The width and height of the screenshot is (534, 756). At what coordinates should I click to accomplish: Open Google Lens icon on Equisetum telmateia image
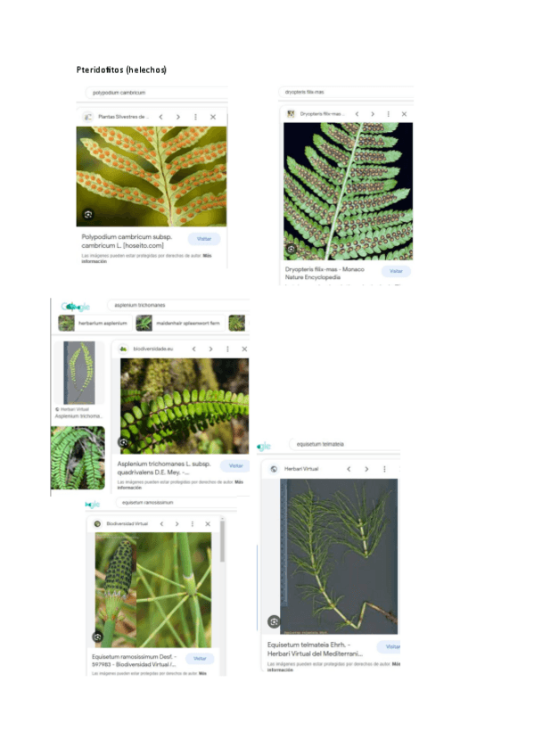click(x=274, y=621)
